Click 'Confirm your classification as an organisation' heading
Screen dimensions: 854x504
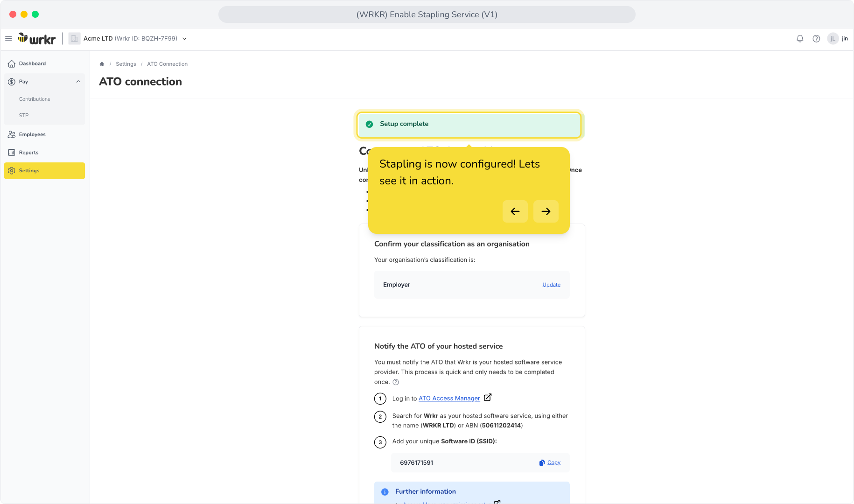452,244
